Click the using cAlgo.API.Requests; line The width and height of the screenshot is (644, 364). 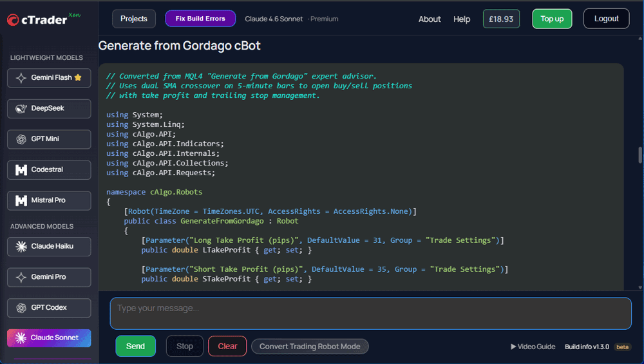click(x=160, y=173)
